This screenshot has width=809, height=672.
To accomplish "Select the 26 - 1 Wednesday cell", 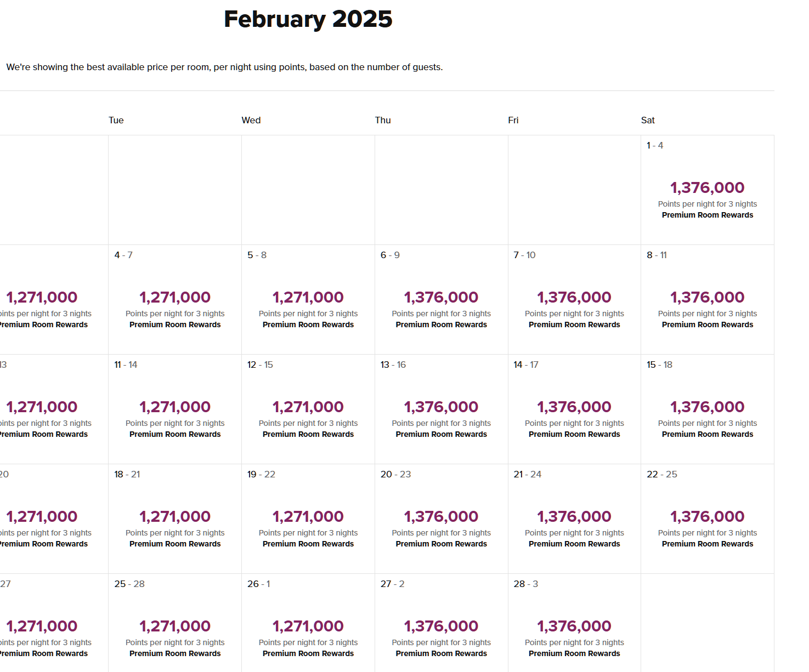I will [x=308, y=623].
